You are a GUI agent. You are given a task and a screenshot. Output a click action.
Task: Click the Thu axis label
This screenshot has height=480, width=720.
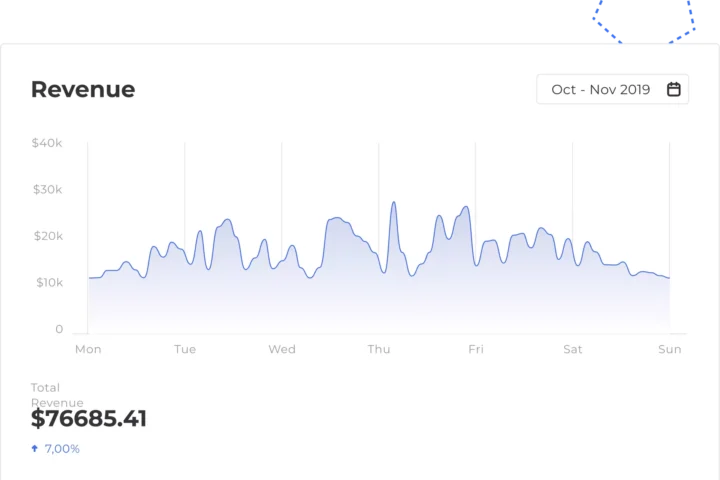(379, 349)
